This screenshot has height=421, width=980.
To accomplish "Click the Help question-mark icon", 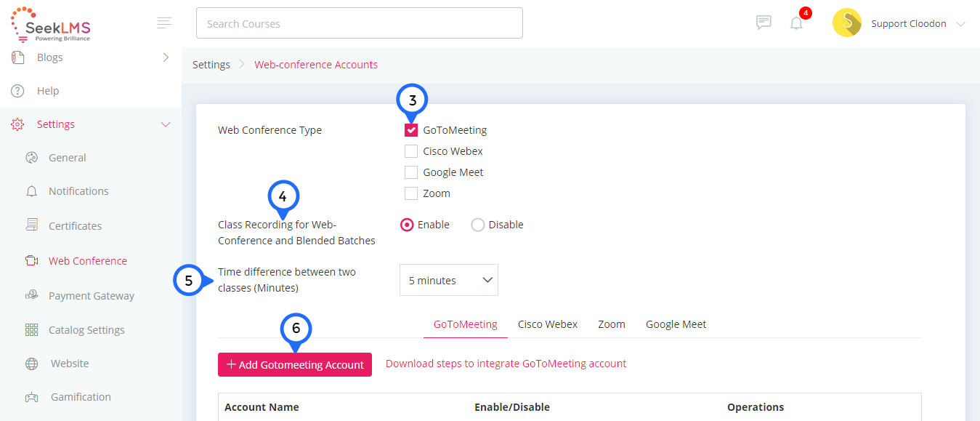I will click(x=18, y=91).
